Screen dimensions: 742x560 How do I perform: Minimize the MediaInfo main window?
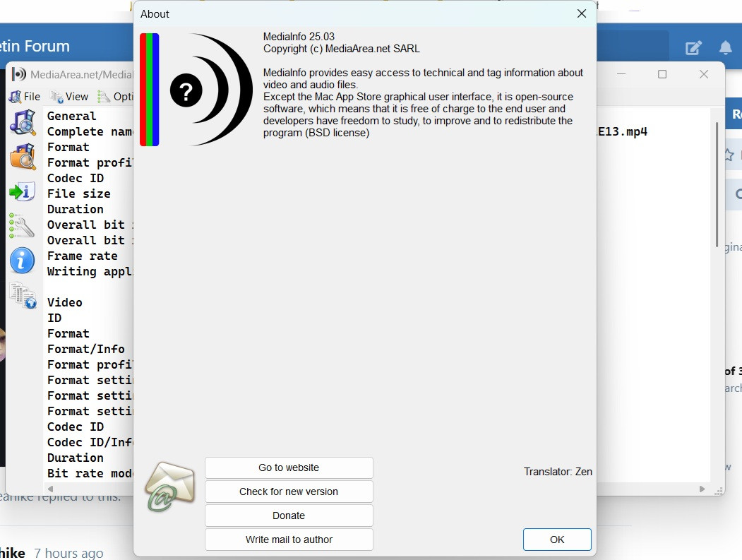[621, 74]
